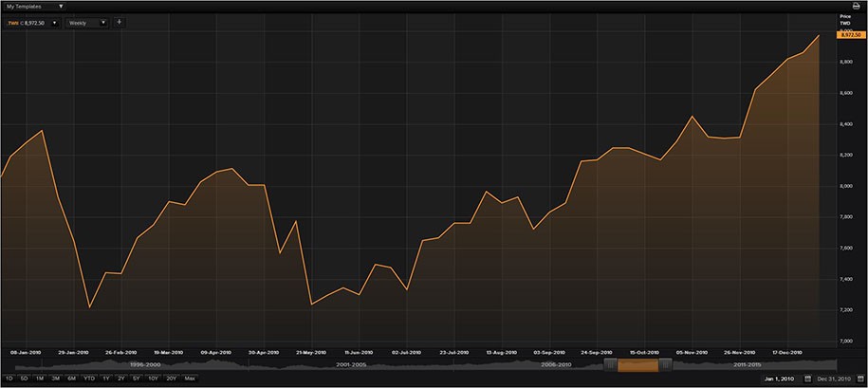Screen dimensions: 868x388
Task: Click the 8,400 price axis label
Action: pyautogui.click(x=847, y=124)
